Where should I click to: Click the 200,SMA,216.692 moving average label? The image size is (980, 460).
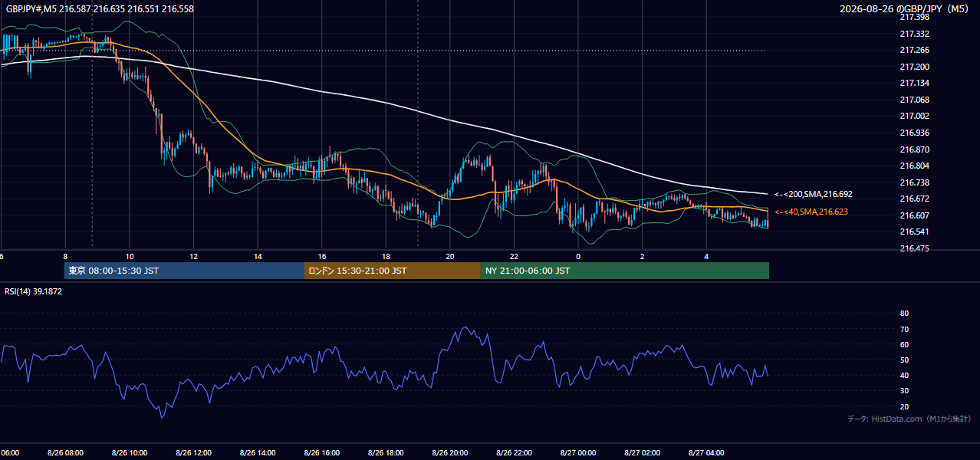[813, 195]
